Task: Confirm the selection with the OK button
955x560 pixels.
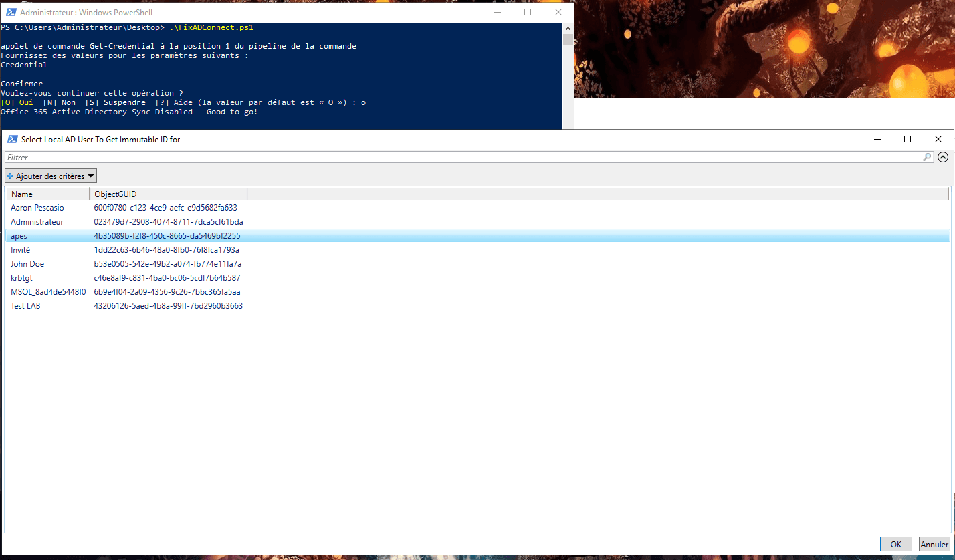Action: pos(895,544)
